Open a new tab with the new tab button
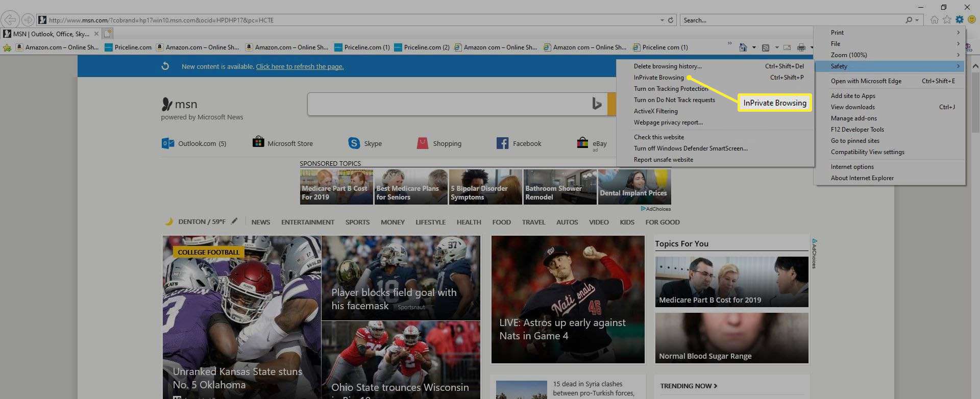The height and width of the screenshot is (399, 980). click(x=108, y=34)
